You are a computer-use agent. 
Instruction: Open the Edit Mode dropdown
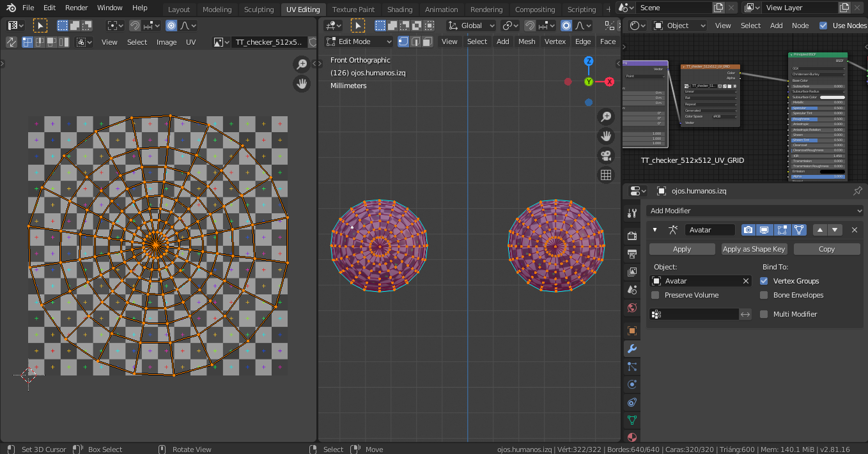point(359,42)
